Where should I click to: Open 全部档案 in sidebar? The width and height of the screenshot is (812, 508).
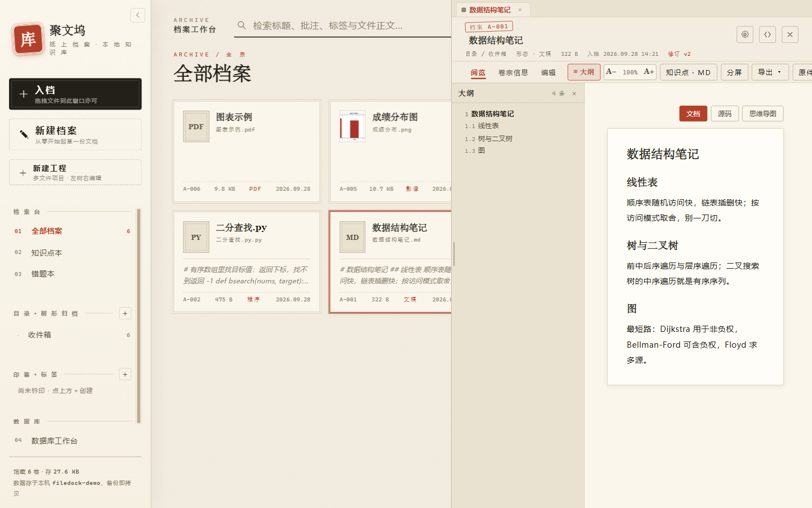(x=72, y=231)
